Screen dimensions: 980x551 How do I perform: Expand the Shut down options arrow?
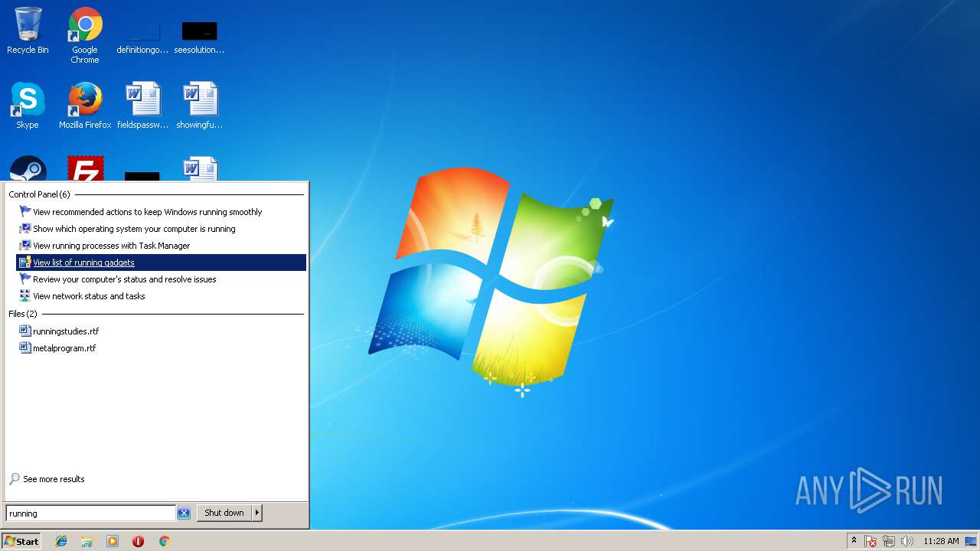pos(257,513)
